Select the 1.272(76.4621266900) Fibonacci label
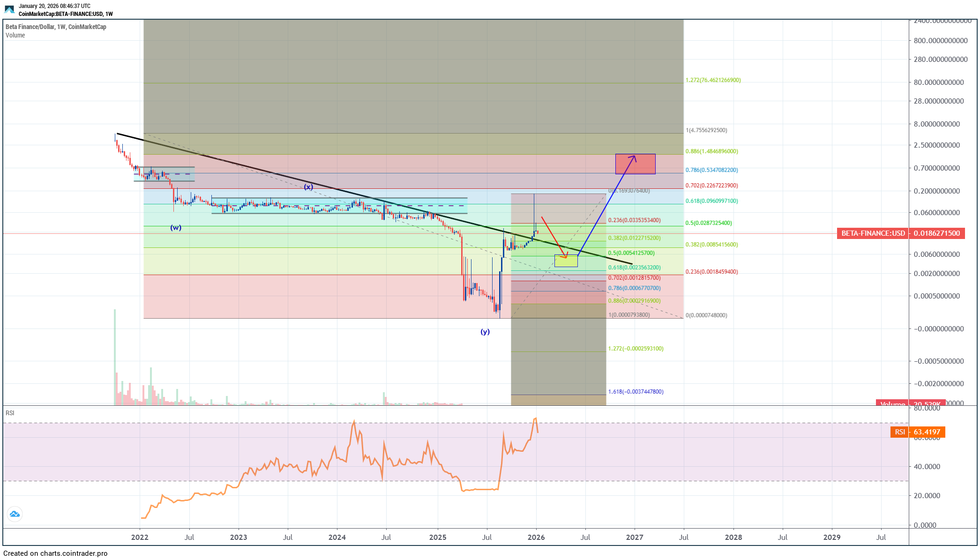980x560 pixels. tap(713, 80)
